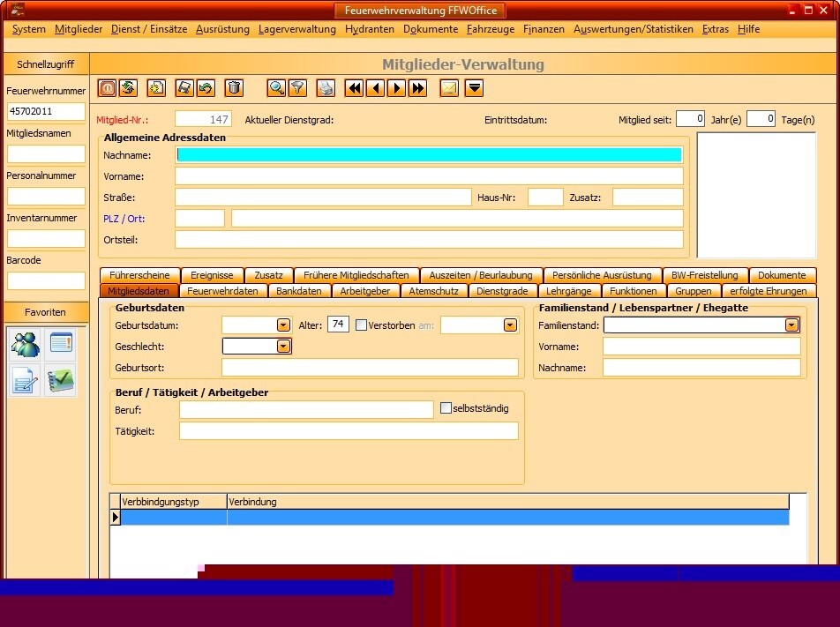Image resolution: width=840 pixels, height=627 pixels.
Task: Create a new record with the document-star icon
Action: (x=156, y=88)
